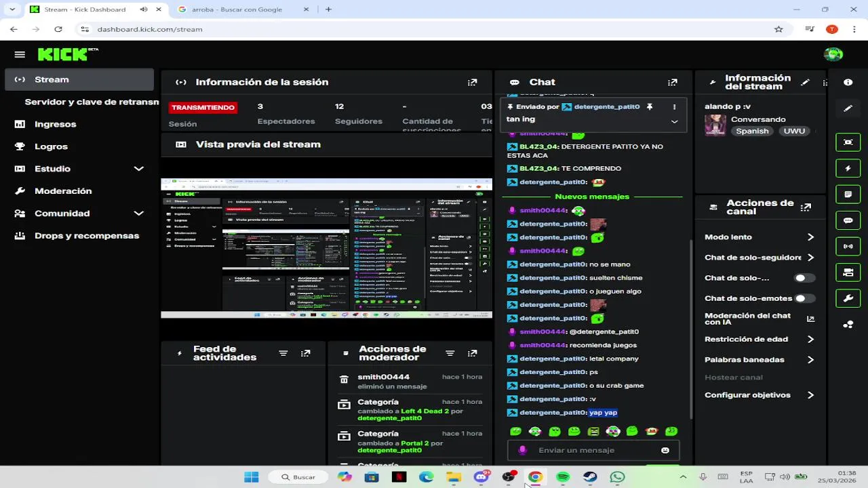The width and height of the screenshot is (868, 488).
Task: Open WhatsApp from the taskbar
Action: tap(617, 477)
